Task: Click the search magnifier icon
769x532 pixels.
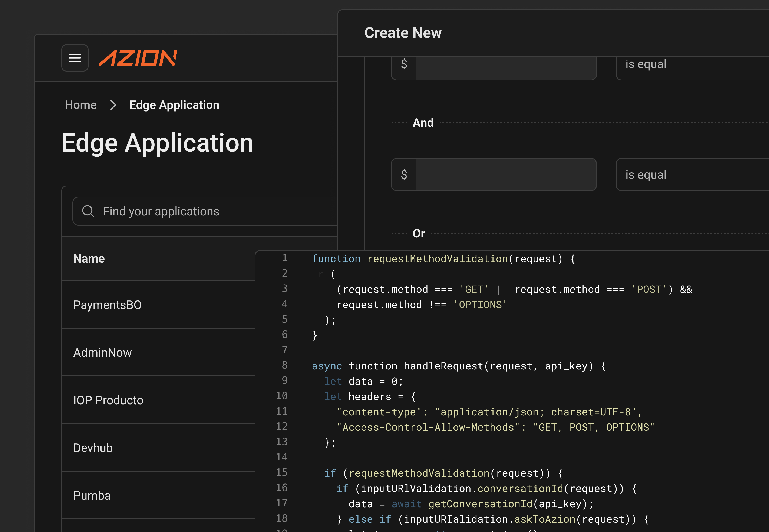Action: [x=88, y=211]
